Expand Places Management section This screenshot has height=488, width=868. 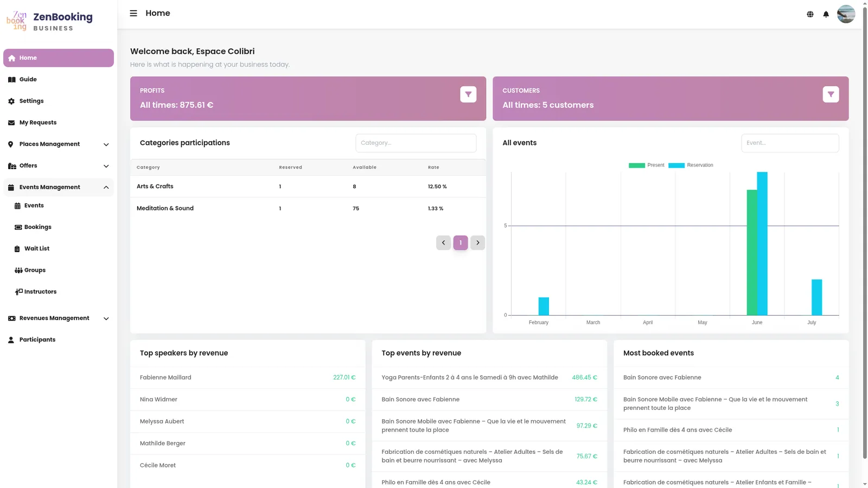point(59,144)
